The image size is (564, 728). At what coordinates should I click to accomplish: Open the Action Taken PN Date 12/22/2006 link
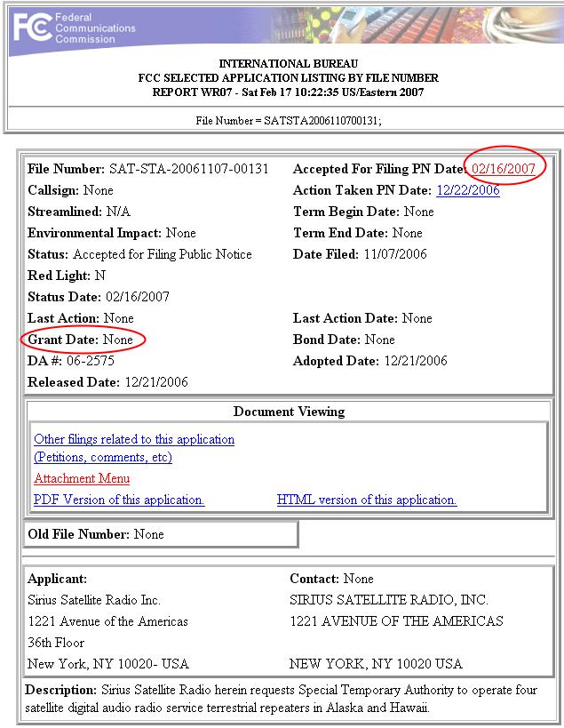pyautogui.click(x=468, y=190)
